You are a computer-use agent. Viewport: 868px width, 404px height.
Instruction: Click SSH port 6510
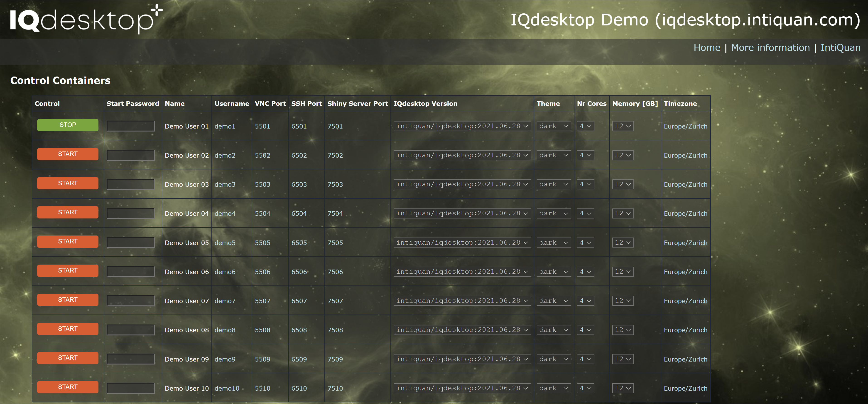tap(299, 389)
